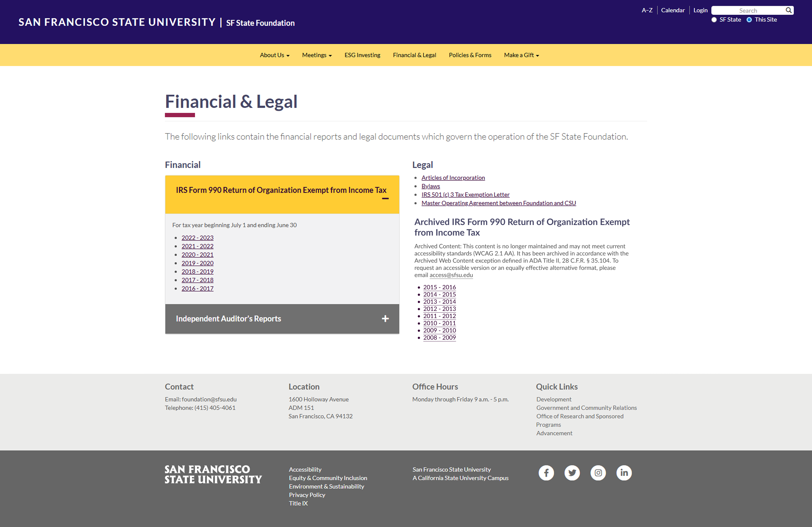Open the IRS 501 (c) 3 Tax Exemption Letter
This screenshot has width=812, height=527.
coord(465,195)
